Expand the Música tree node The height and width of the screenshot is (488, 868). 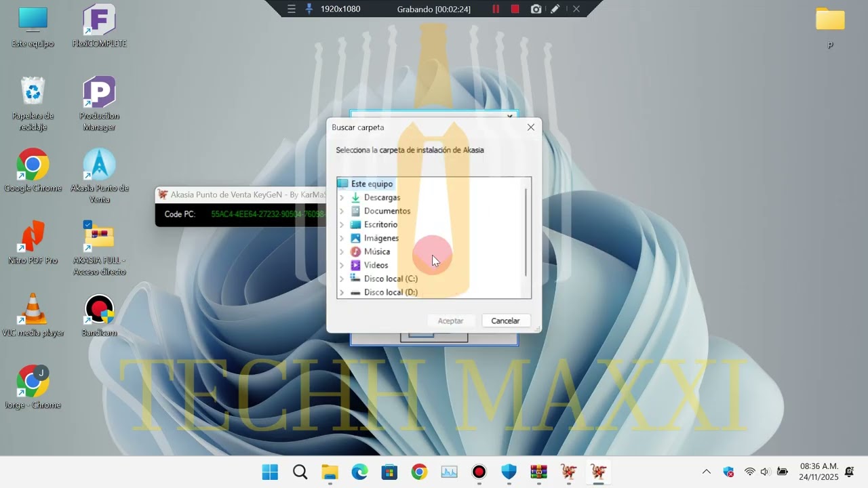(342, 252)
